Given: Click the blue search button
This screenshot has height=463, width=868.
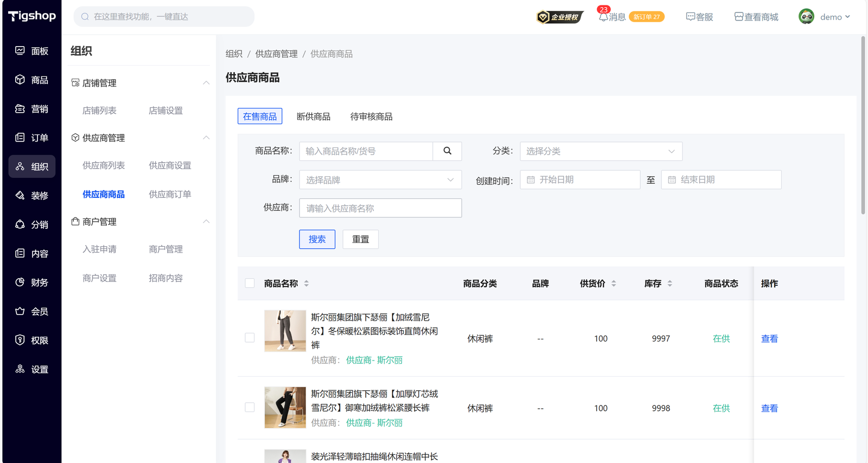Looking at the screenshot, I should [x=317, y=239].
